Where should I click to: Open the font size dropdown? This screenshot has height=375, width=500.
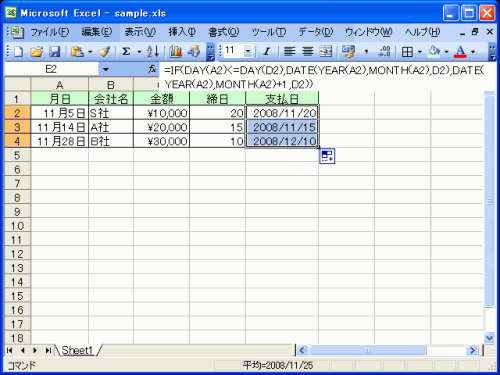[248, 51]
